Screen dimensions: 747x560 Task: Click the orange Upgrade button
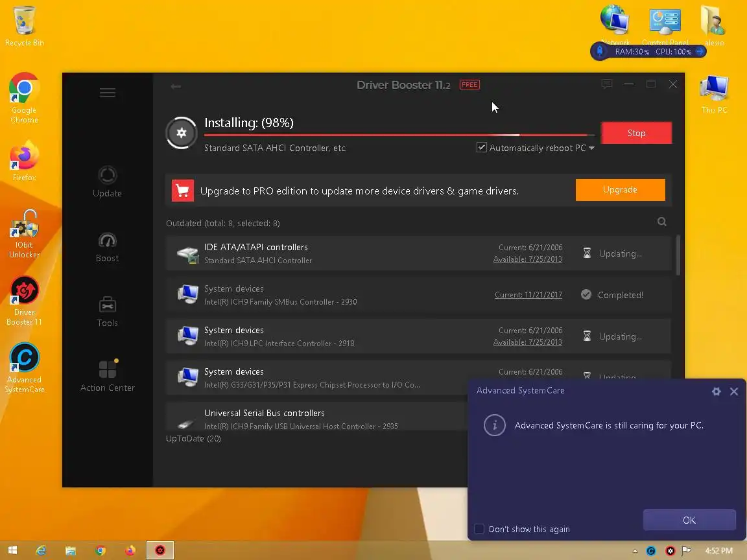pyautogui.click(x=620, y=189)
